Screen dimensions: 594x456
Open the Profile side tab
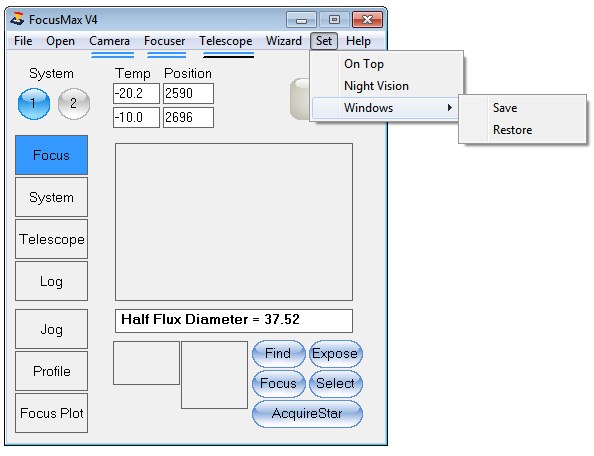[52, 371]
